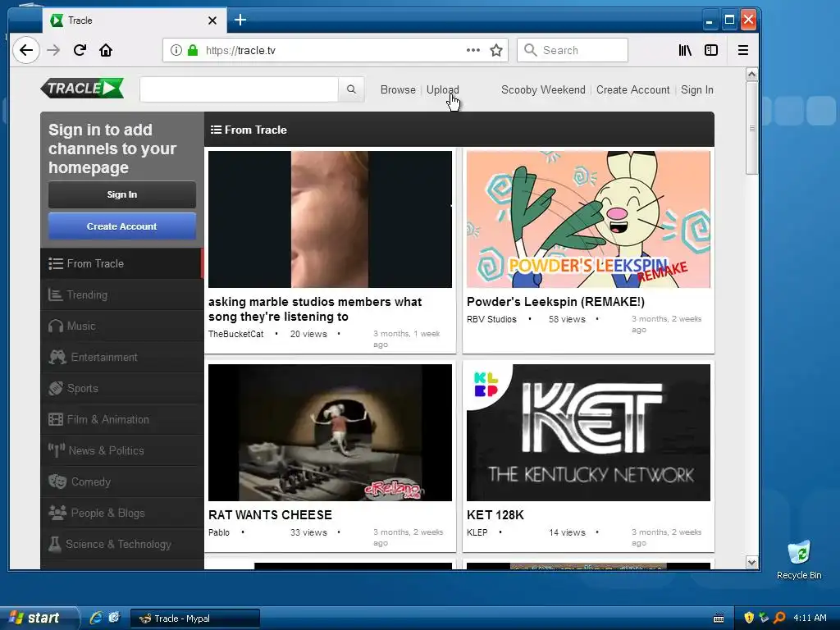Open Pablo channel link
Screen dimensions: 840x630
click(x=218, y=532)
